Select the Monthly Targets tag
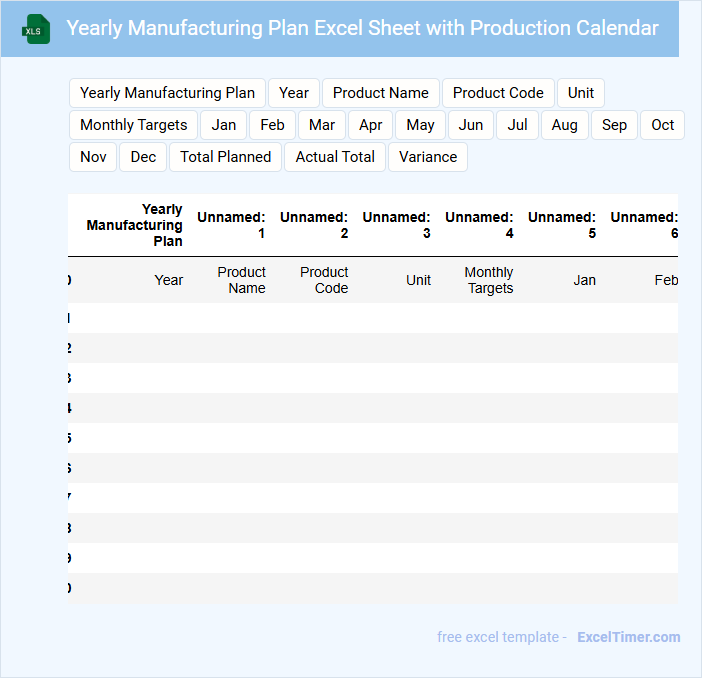Screen dimensions: 702x678 pos(133,125)
